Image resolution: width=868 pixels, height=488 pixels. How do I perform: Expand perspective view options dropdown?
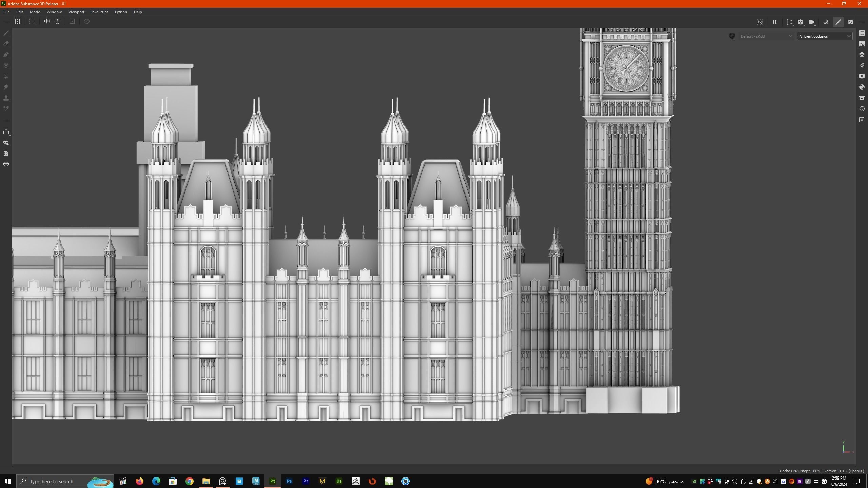(x=790, y=22)
